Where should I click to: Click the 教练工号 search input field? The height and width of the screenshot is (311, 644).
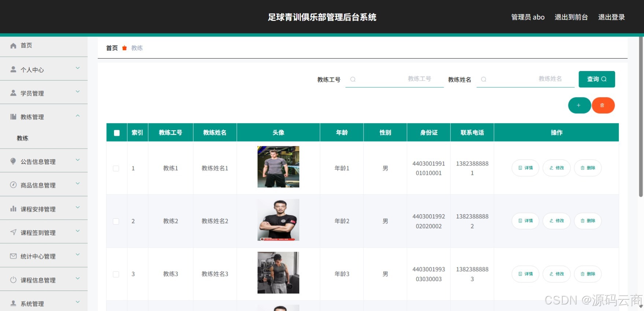[395, 79]
